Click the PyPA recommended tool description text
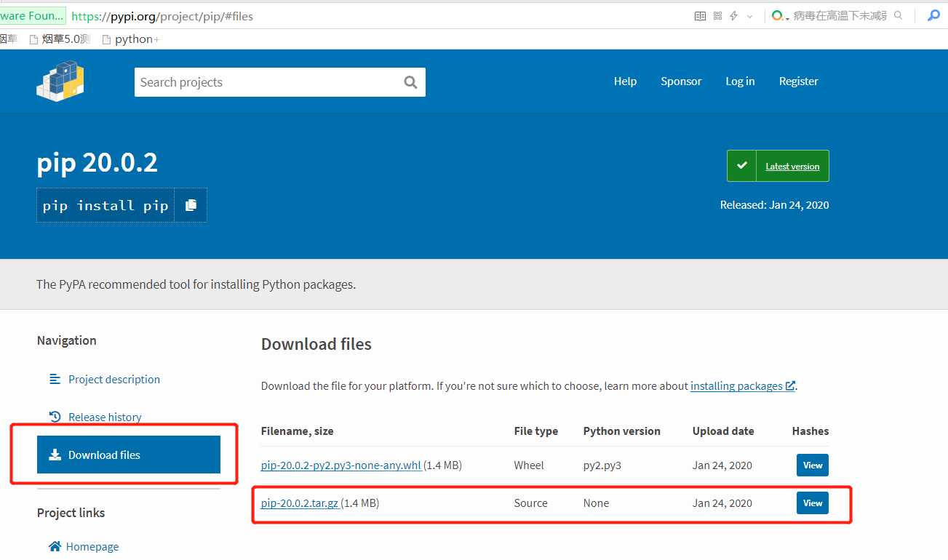948x560 pixels. click(x=196, y=284)
